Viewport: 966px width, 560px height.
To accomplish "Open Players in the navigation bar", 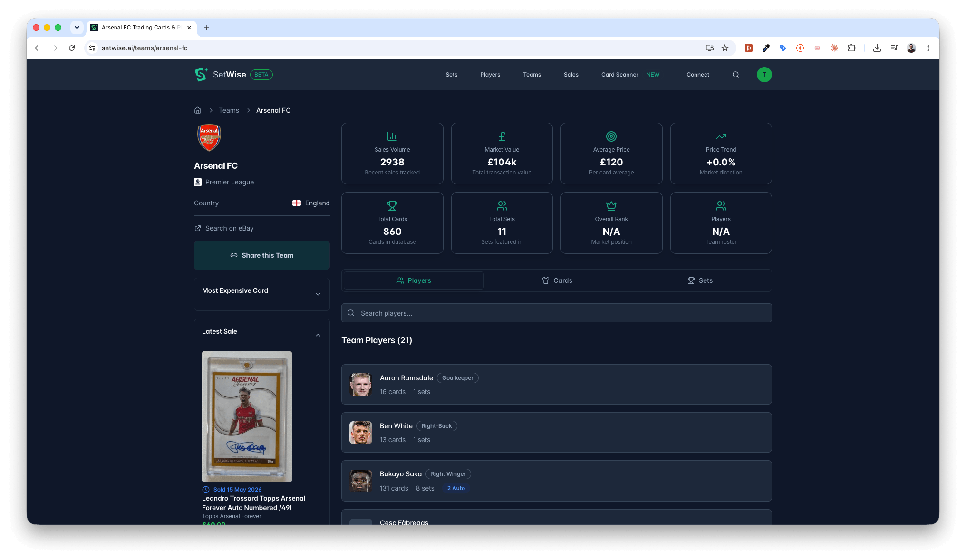I will (490, 75).
